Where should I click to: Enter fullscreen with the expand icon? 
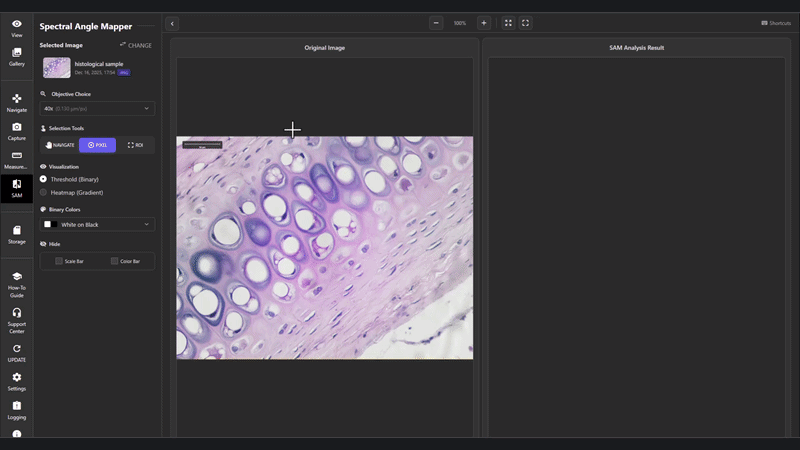526,23
